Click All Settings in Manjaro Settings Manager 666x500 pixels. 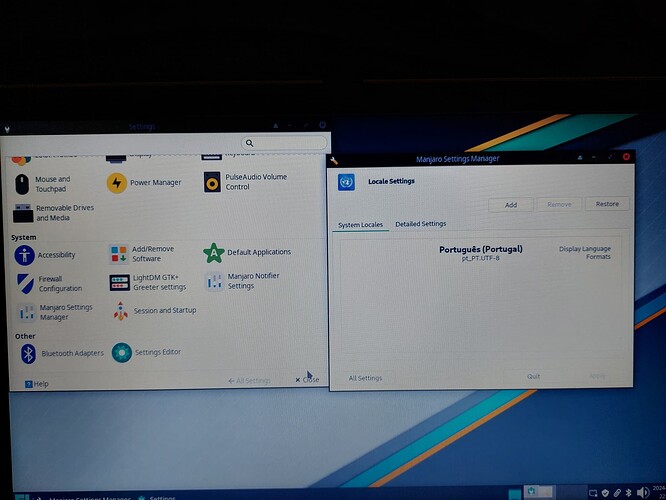[365, 378]
